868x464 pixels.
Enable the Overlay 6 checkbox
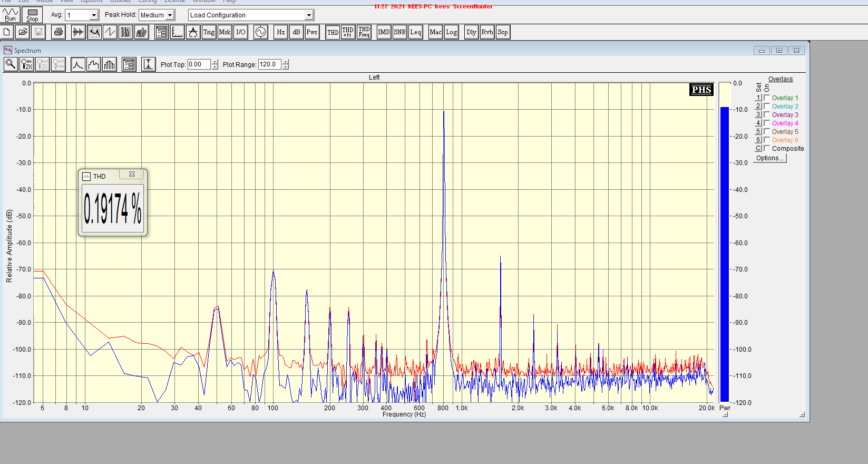pos(767,140)
